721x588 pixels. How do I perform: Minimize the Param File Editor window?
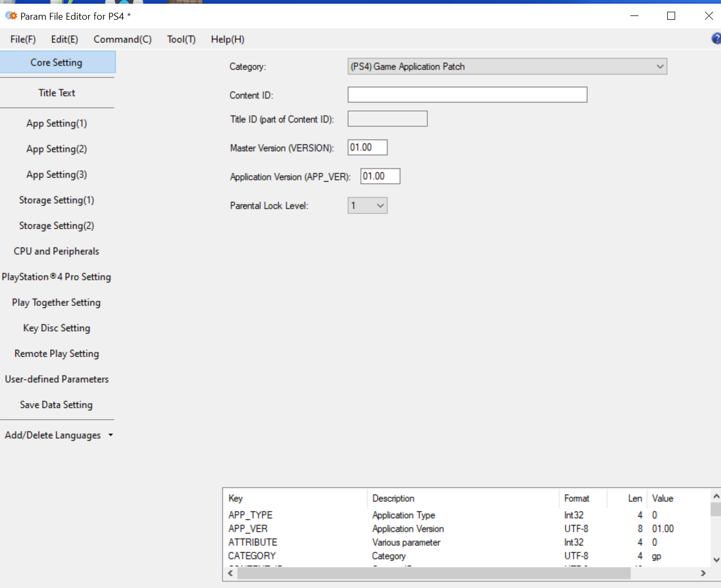coord(634,16)
